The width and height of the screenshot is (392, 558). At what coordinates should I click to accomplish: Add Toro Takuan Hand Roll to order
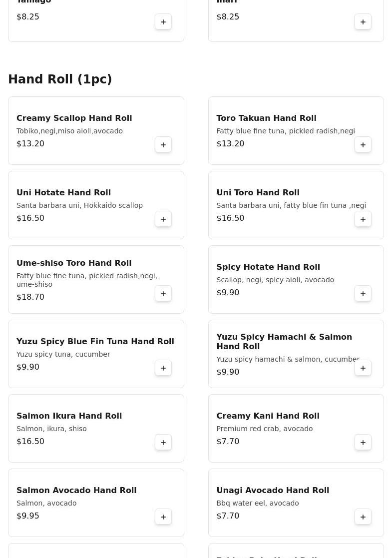coord(363,145)
